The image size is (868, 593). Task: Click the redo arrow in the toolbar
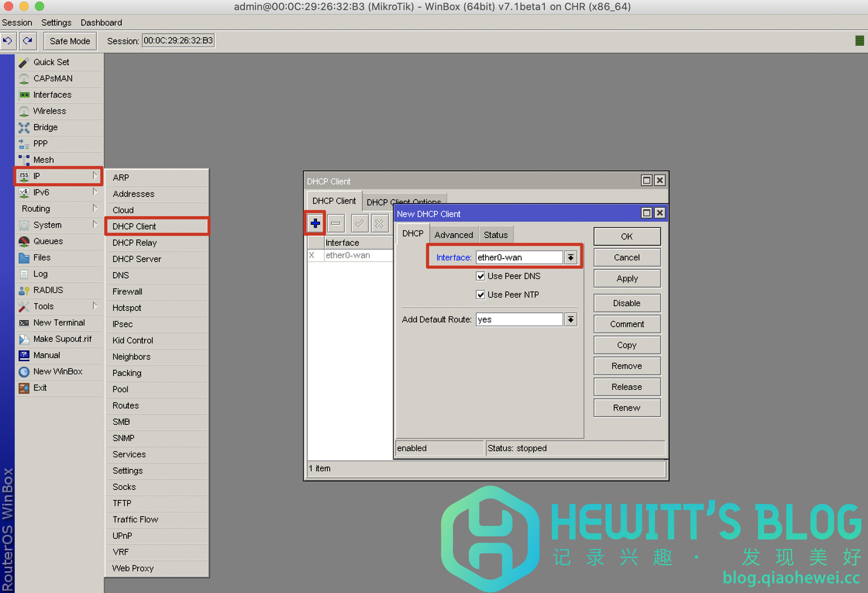point(28,41)
